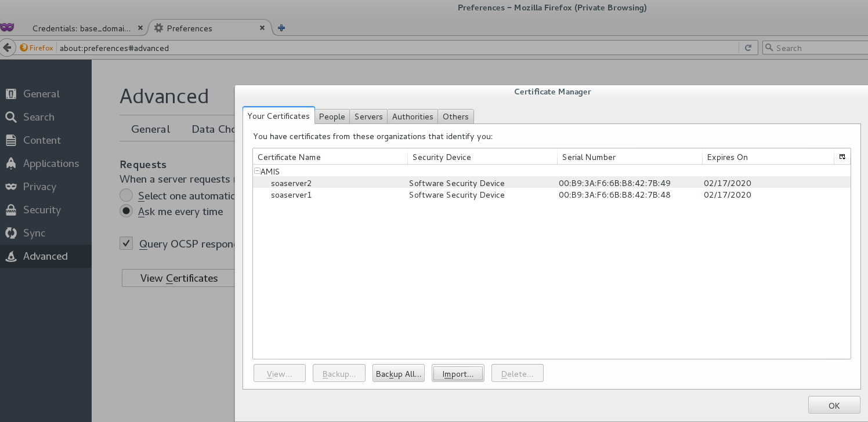Select the Ask me every time option
The width and height of the screenshot is (868, 422).
(x=126, y=211)
